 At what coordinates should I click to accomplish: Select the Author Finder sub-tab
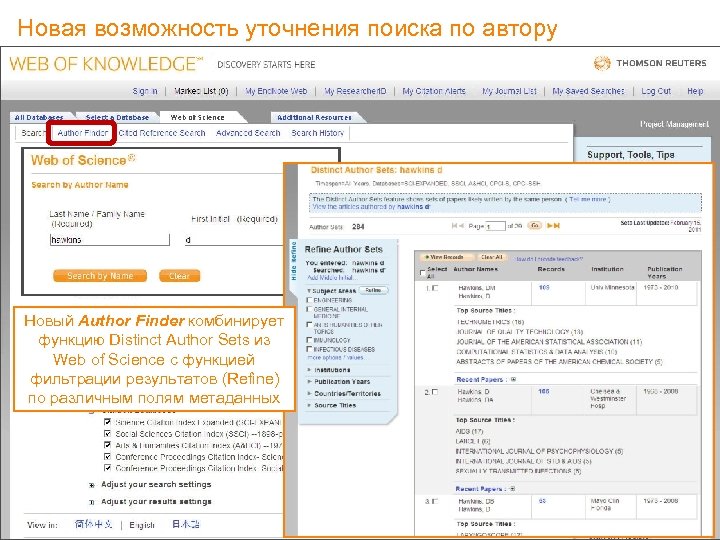[x=83, y=133]
